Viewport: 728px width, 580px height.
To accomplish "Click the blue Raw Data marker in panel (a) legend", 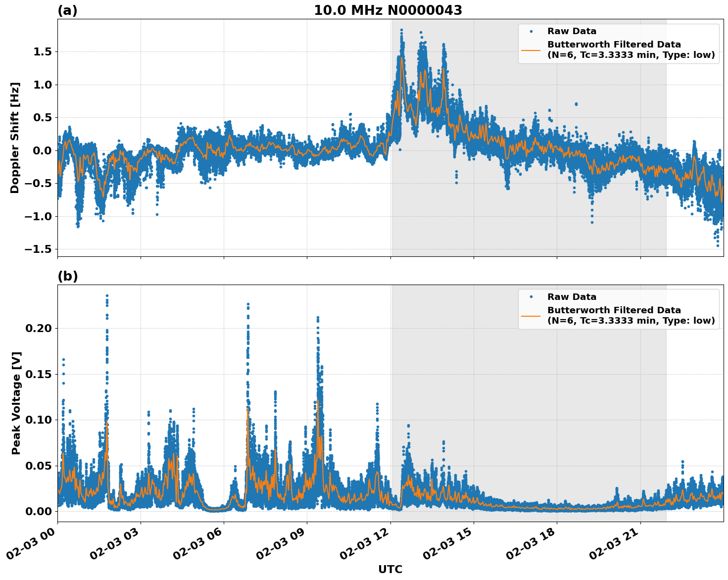I will tap(531, 30).
